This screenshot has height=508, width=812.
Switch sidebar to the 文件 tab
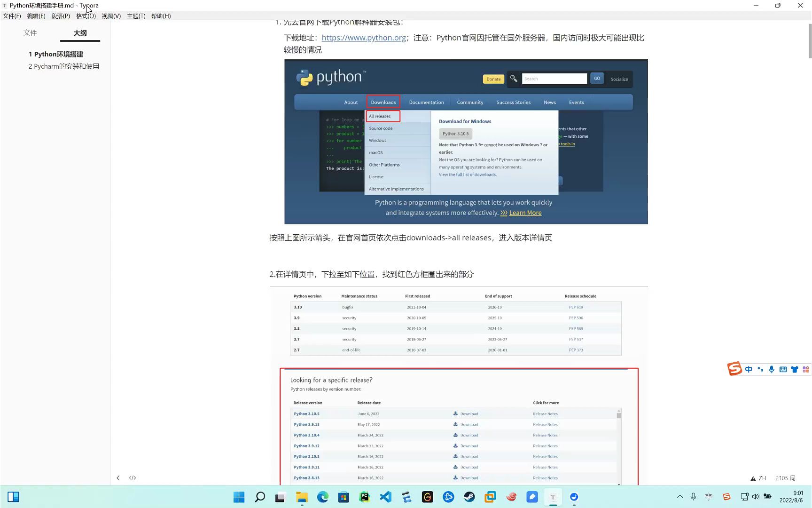pos(30,32)
